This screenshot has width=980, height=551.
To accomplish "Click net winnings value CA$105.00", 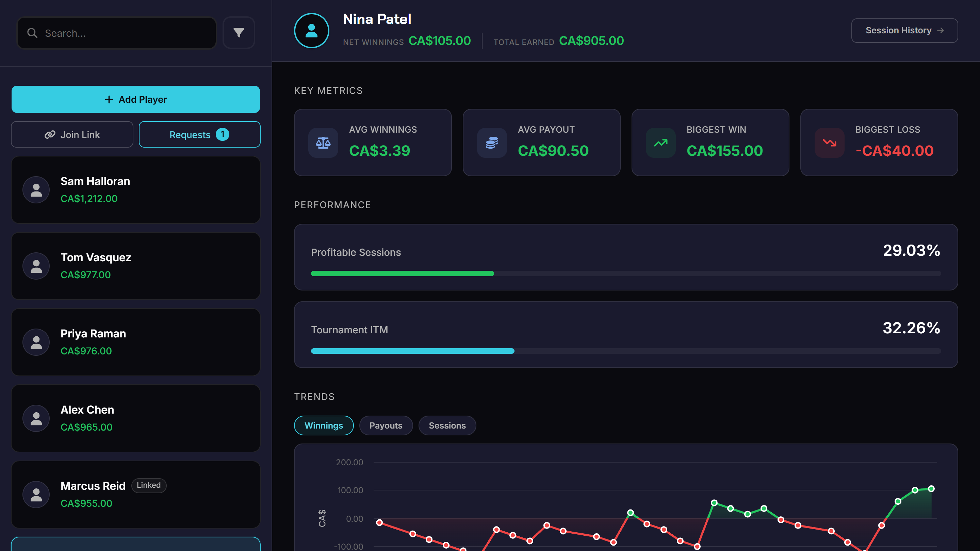I will click(x=439, y=41).
